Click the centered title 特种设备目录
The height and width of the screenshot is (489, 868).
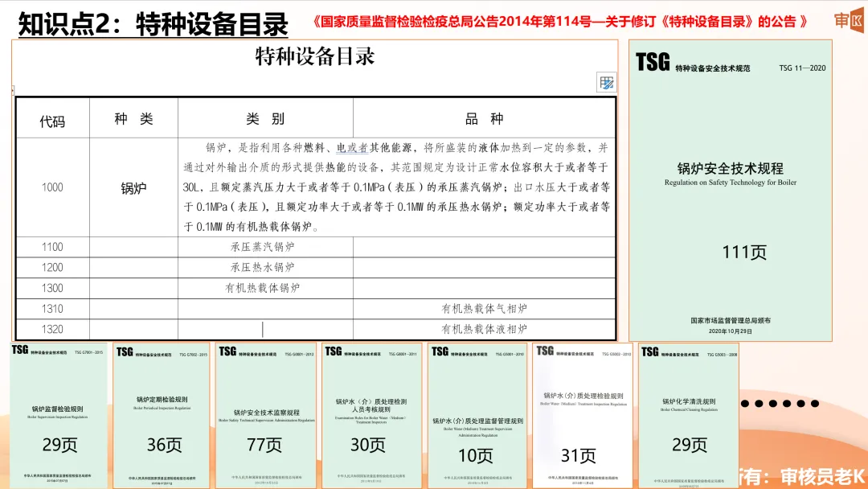click(x=315, y=56)
